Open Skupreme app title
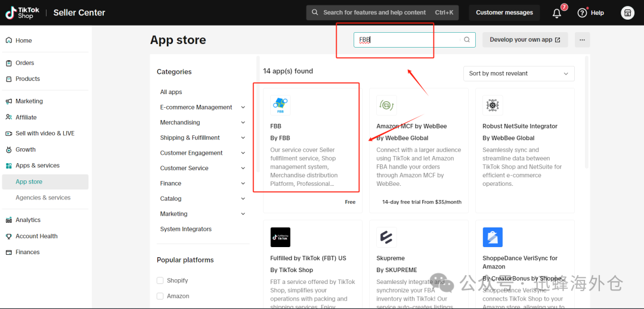 pyautogui.click(x=391, y=258)
